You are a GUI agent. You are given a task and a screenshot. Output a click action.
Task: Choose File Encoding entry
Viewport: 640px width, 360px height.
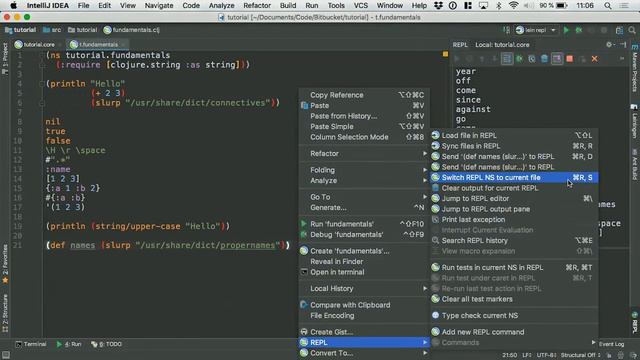[364, 316]
